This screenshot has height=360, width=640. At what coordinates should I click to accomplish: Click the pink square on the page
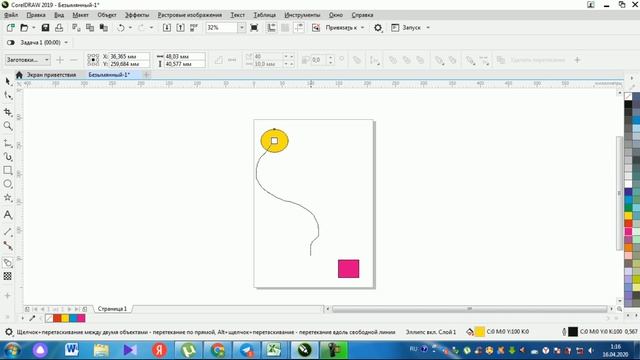coord(349,269)
